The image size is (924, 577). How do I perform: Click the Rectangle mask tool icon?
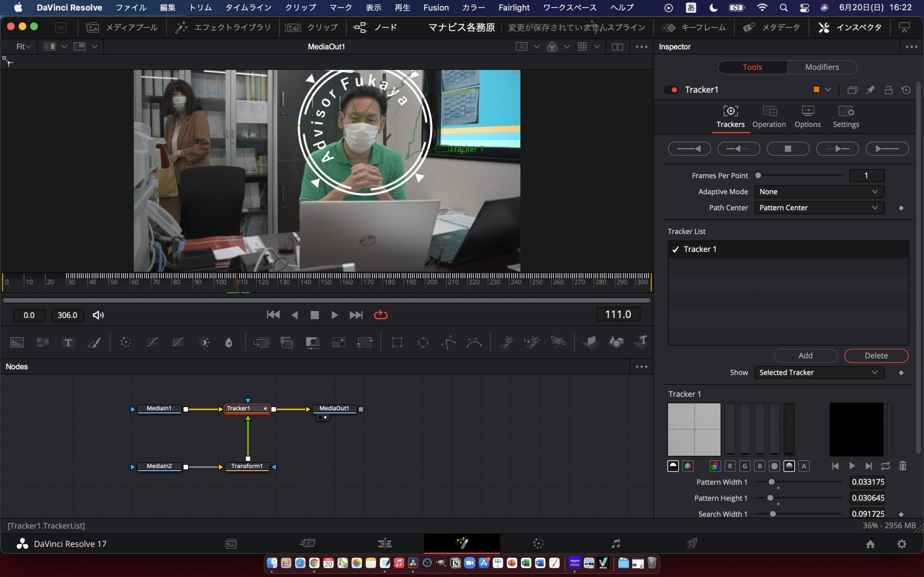397,342
